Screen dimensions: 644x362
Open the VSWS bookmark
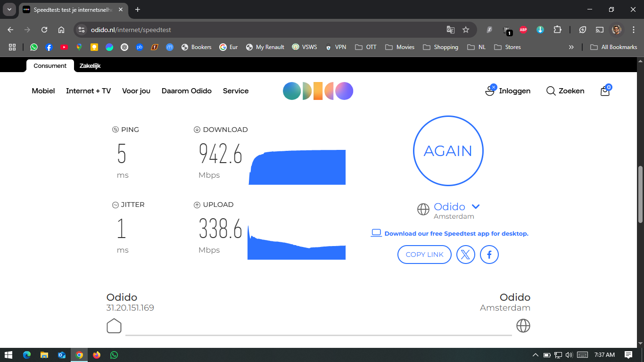(x=305, y=47)
